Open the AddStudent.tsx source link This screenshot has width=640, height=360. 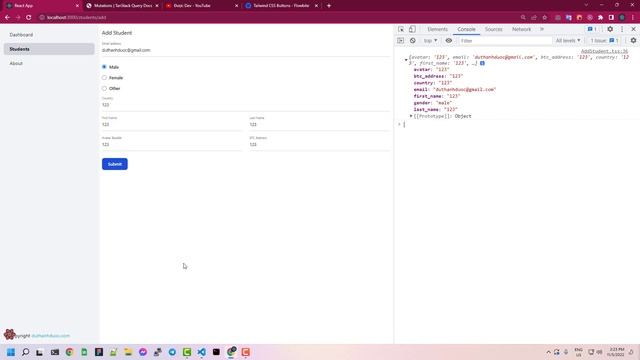(604, 51)
